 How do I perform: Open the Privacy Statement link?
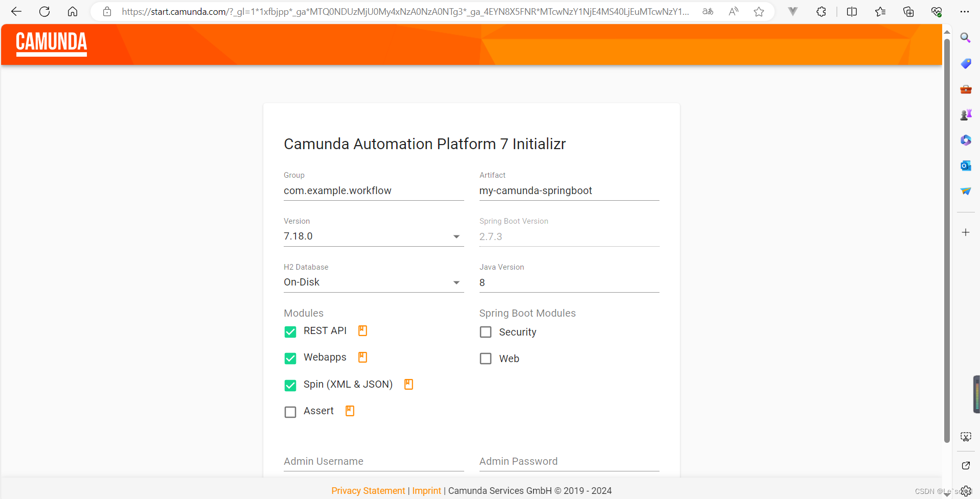point(368,490)
